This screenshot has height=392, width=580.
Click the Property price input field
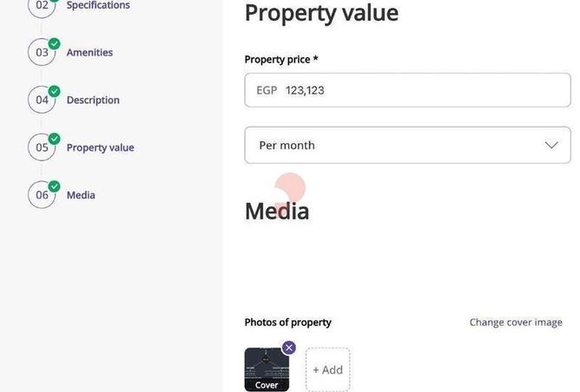417,90
